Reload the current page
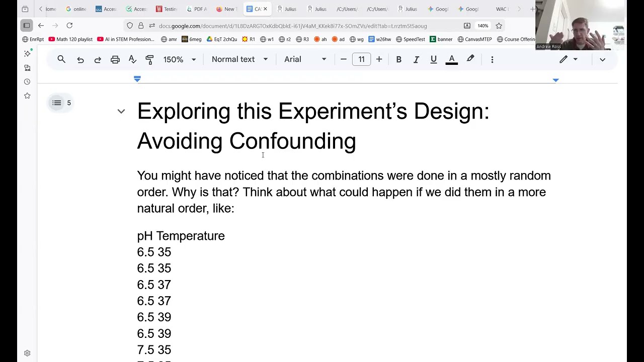This screenshot has height=362, width=644. pos(69,26)
